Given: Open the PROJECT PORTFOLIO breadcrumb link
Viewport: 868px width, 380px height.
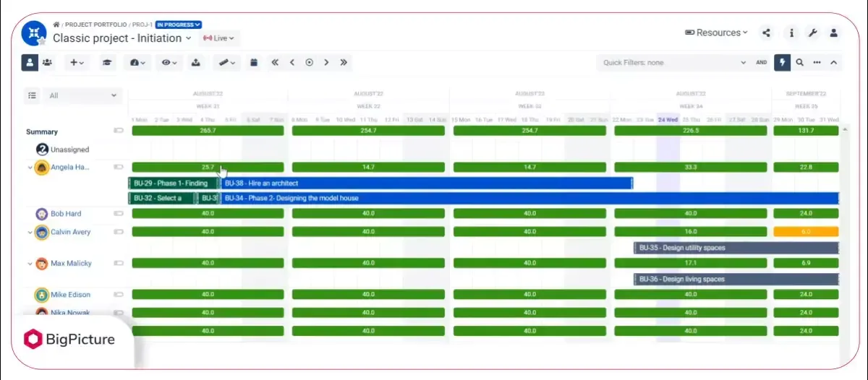Looking at the screenshot, I should pyautogui.click(x=95, y=25).
